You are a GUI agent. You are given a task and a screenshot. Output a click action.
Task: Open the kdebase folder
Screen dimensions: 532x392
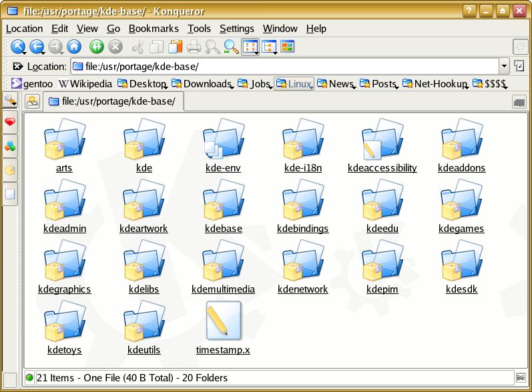coord(223,207)
